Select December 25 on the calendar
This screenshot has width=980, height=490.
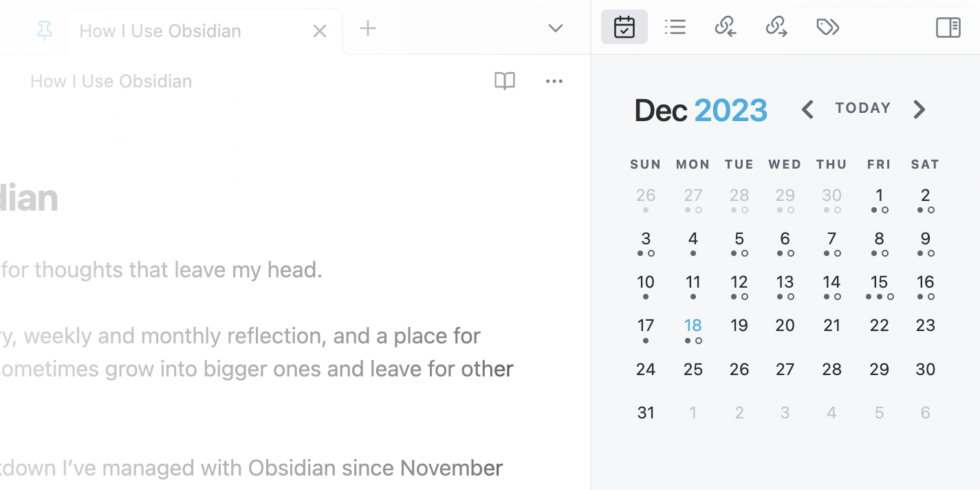point(693,369)
